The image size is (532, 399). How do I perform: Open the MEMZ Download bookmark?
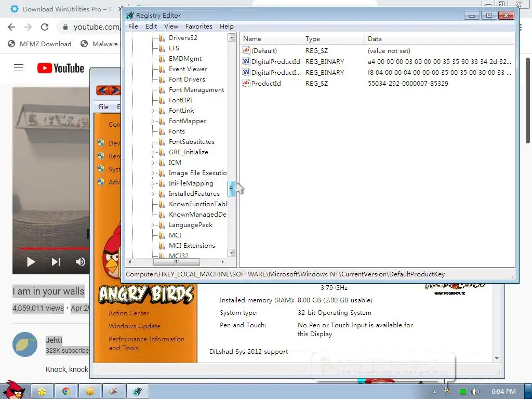click(x=39, y=44)
